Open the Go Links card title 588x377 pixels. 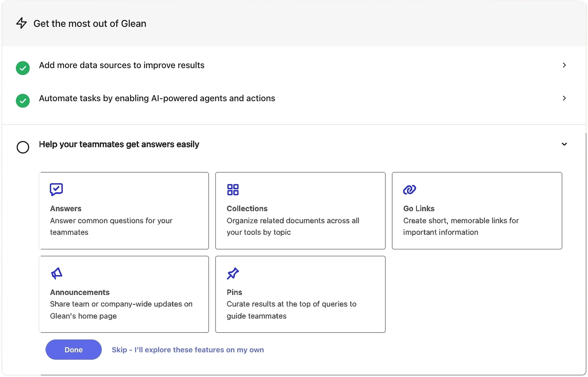[419, 209]
